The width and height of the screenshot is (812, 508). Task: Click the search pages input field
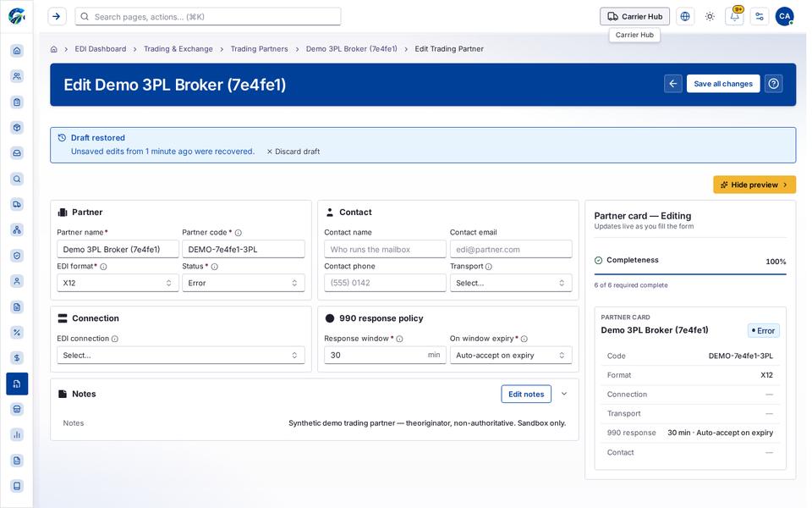[x=208, y=17]
